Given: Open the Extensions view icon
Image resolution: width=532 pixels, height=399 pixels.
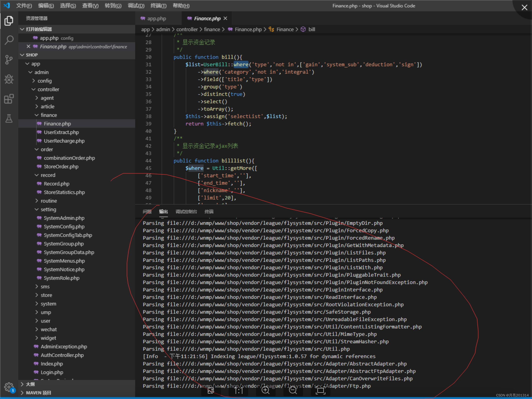Looking at the screenshot, I should [9, 99].
